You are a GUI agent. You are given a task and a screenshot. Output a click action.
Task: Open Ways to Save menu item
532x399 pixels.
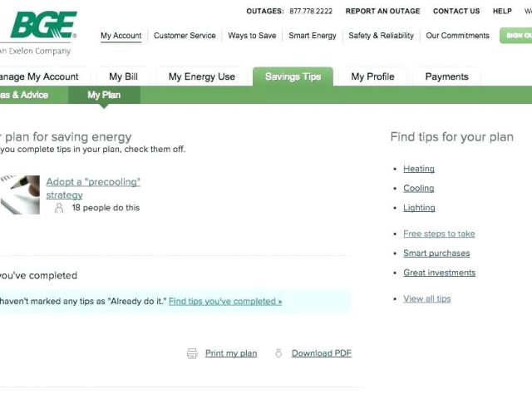pos(252,36)
